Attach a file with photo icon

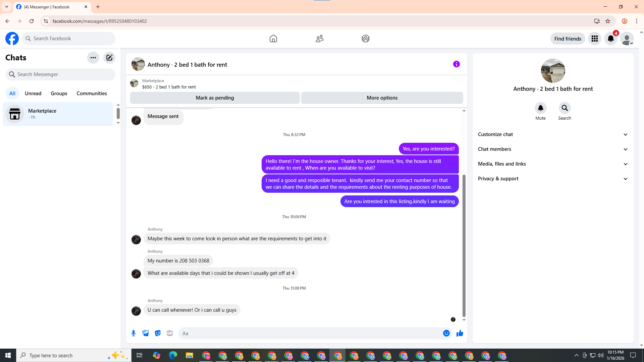146,333
